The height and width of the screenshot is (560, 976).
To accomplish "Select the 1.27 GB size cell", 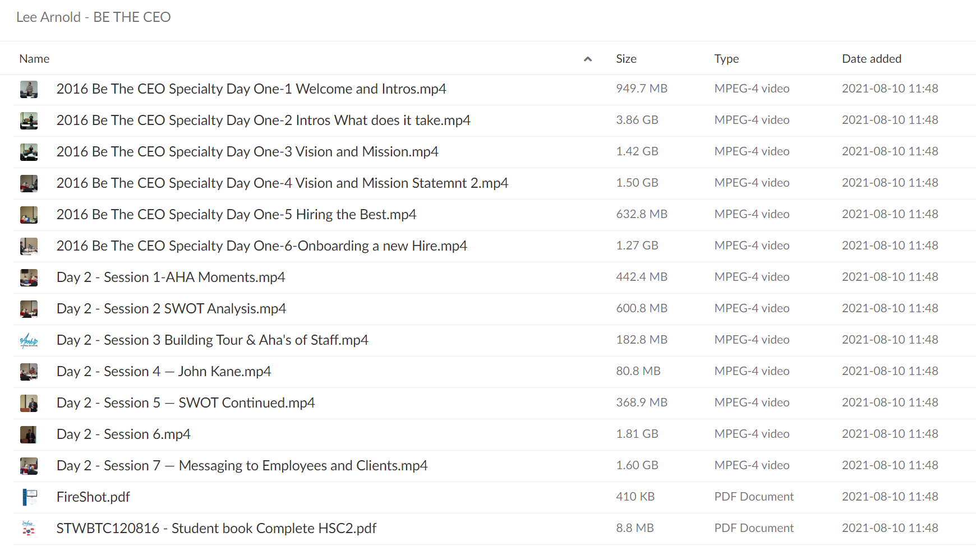I will [x=637, y=246].
